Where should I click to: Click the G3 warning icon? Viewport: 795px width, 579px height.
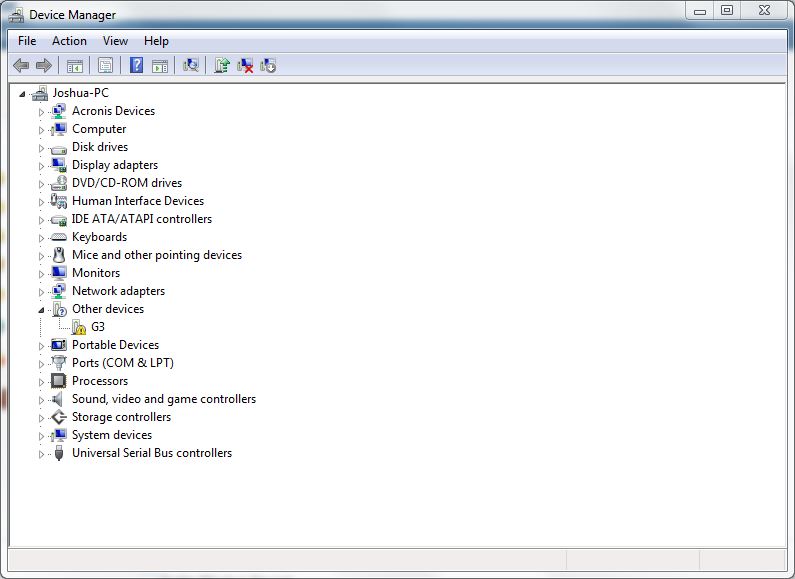(x=79, y=327)
